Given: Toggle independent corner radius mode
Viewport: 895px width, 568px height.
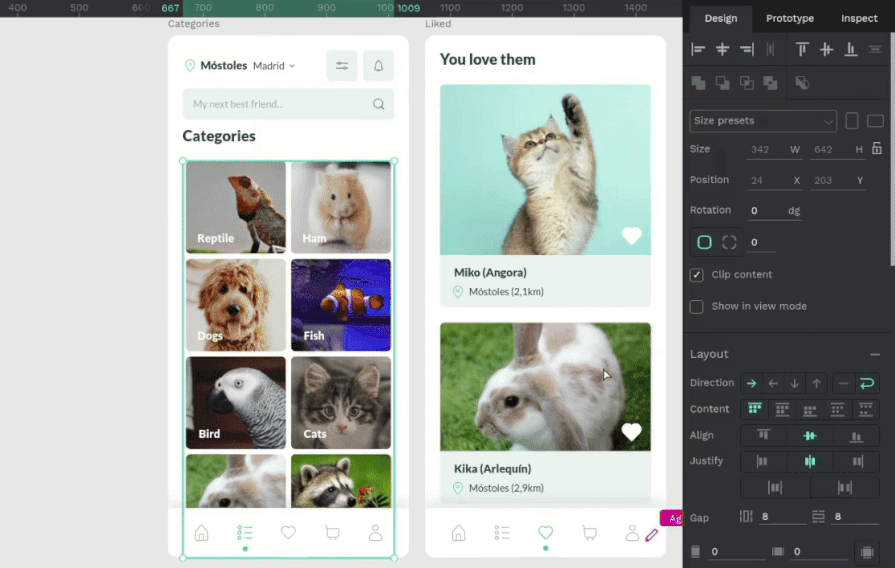Looking at the screenshot, I should pyautogui.click(x=729, y=242).
